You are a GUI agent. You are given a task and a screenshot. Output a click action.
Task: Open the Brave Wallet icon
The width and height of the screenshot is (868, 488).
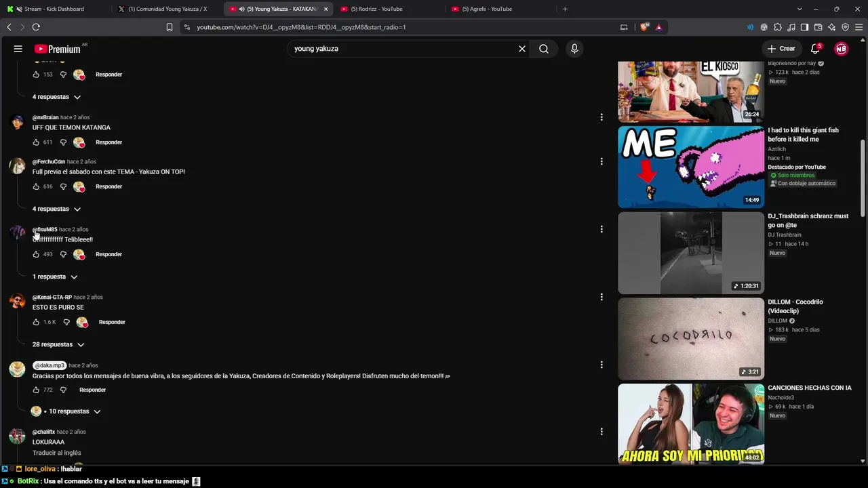click(818, 27)
